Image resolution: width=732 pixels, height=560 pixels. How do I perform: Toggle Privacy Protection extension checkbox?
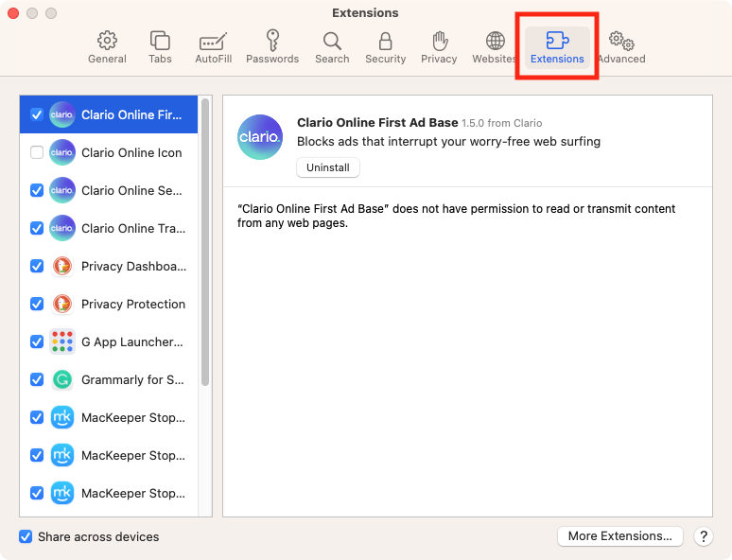(37, 304)
